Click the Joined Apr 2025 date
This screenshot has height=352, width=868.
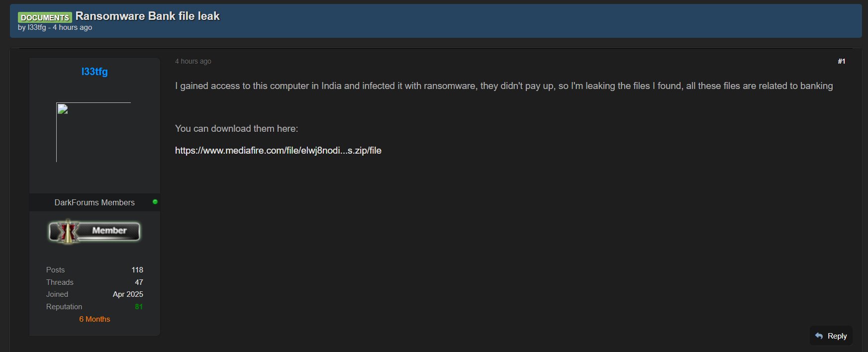(128, 294)
